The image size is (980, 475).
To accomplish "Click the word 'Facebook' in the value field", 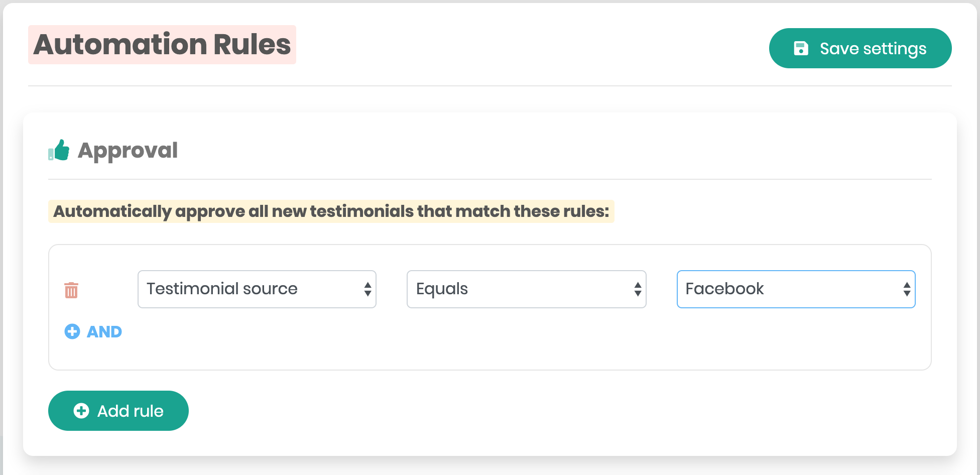I will pos(724,289).
